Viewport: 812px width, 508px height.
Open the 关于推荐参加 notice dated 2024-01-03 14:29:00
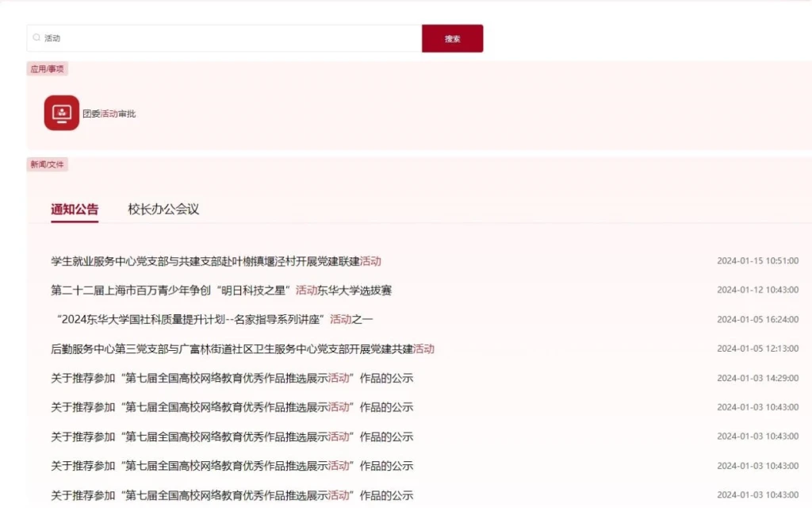(x=232, y=378)
